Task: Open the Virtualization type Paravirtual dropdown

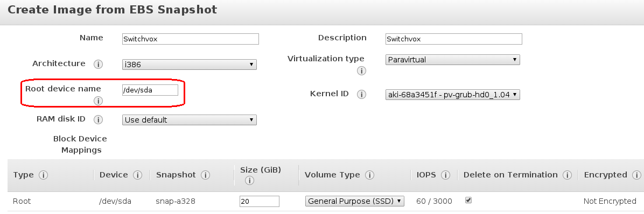Action: click(453, 60)
